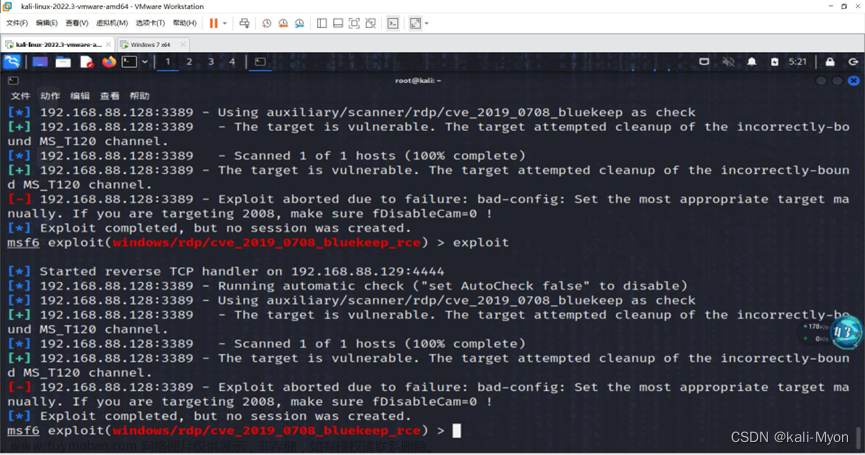
Task: Open the notifications bell icon
Action: click(751, 62)
